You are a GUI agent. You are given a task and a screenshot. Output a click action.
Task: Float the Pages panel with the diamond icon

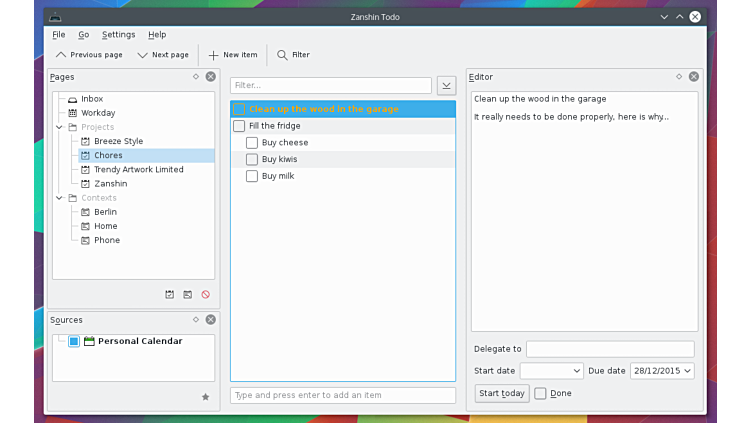click(x=196, y=77)
